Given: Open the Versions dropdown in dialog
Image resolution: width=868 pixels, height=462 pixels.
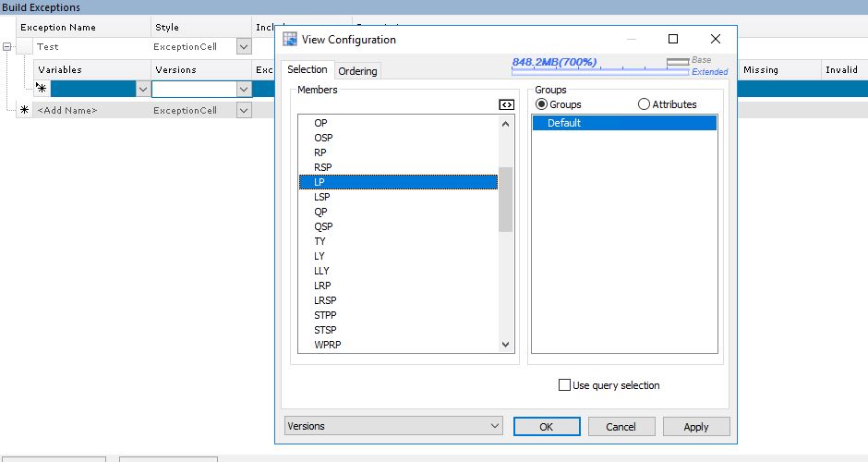Looking at the screenshot, I should point(393,426).
